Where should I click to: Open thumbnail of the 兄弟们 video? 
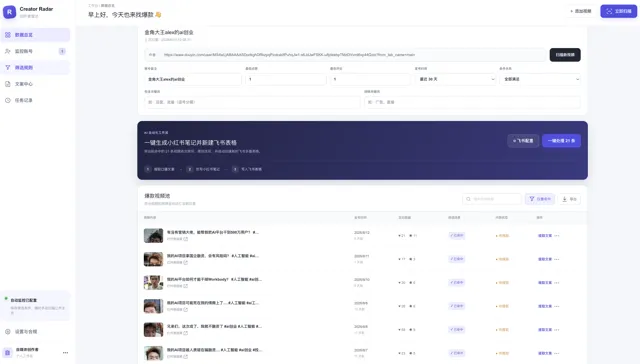[153, 330]
